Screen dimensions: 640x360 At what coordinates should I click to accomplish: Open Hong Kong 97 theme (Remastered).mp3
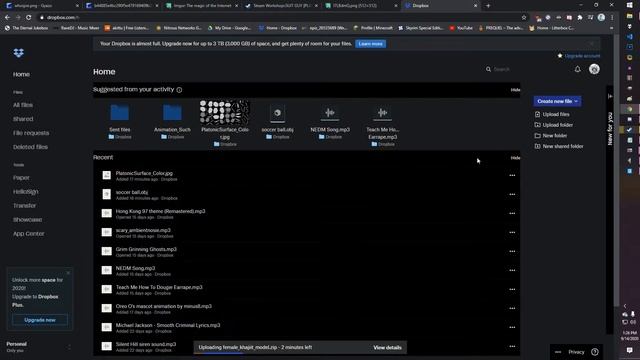tap(160, 211)
